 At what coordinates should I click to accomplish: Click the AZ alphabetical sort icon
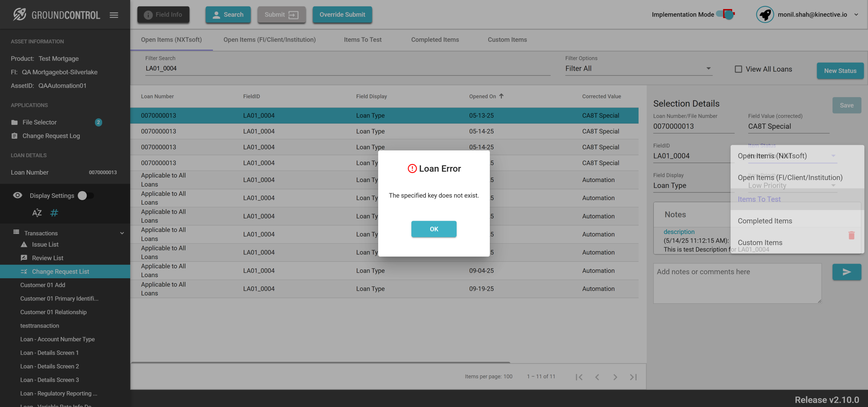pos(37,213)
